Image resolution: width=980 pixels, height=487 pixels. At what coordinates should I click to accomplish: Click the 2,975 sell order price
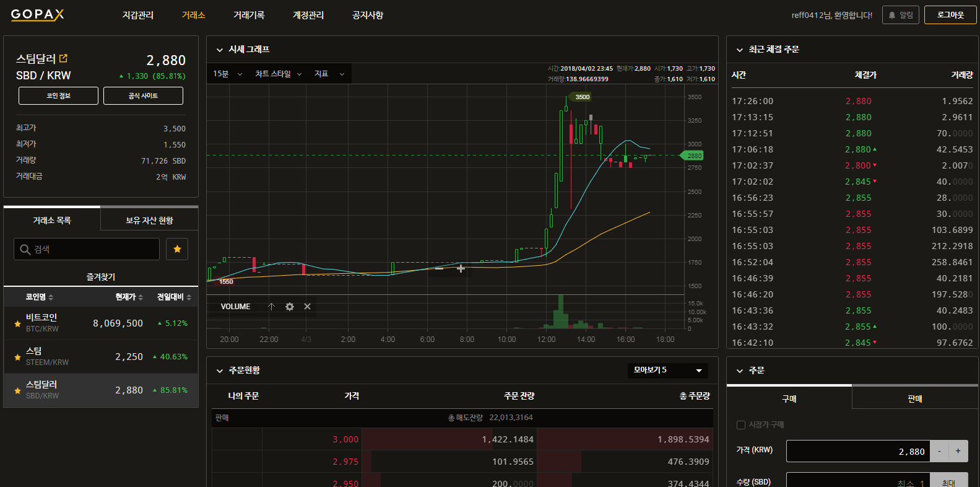(345, 462)
